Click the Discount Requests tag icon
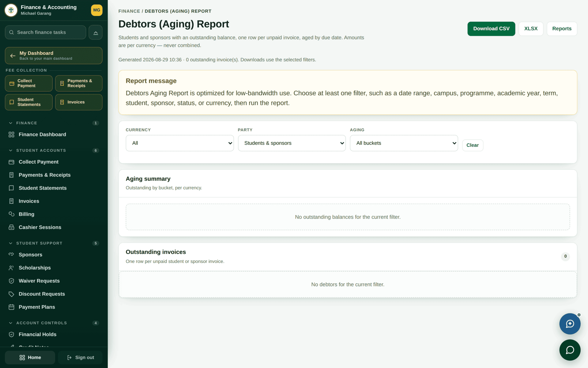This screenshot has height=368, width=588. 11,294
